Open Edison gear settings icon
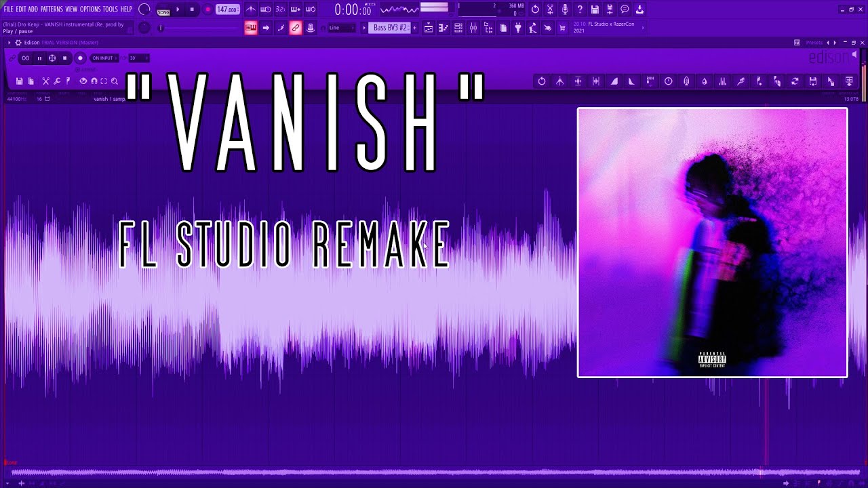The image size is (868, 488). tap(18, 43)
